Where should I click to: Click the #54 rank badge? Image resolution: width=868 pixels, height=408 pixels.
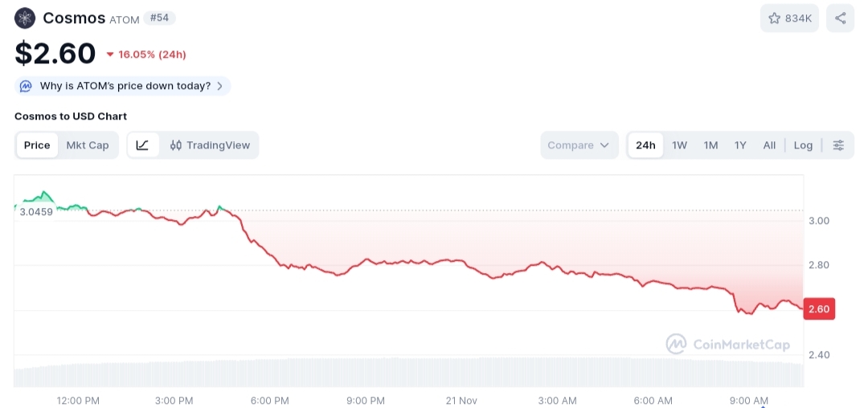click(159, 18)
